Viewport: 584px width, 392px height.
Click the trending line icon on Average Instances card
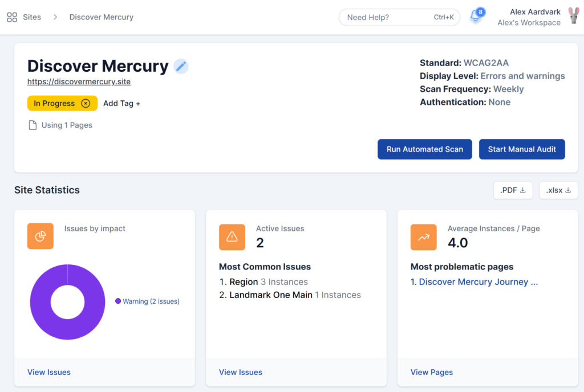pos(424,236)
